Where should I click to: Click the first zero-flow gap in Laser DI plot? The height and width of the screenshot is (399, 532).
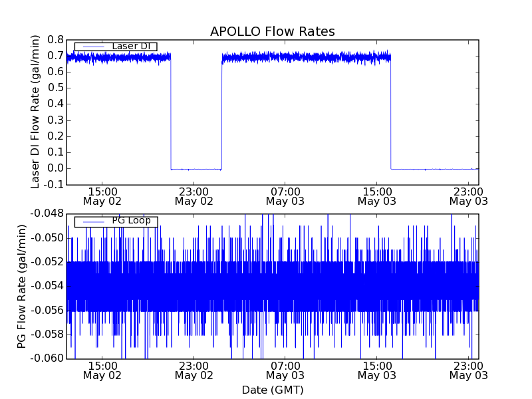[196, 168]
